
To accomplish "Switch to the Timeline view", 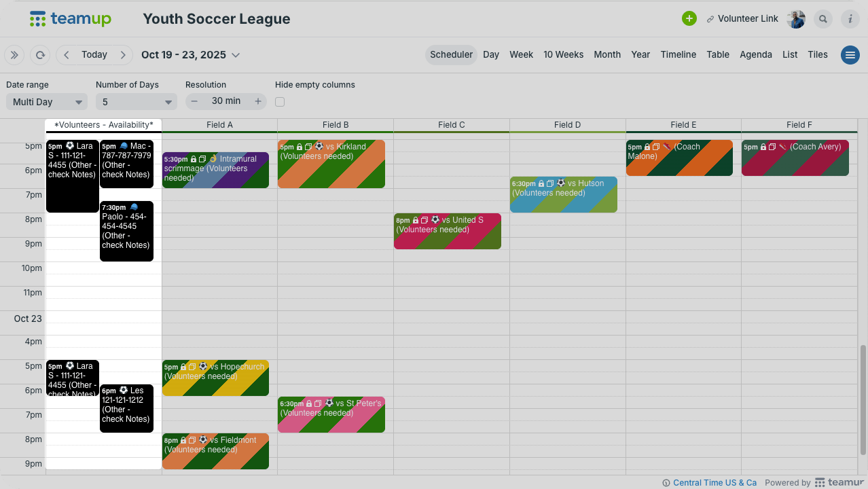I will click(x=678, y=55).
